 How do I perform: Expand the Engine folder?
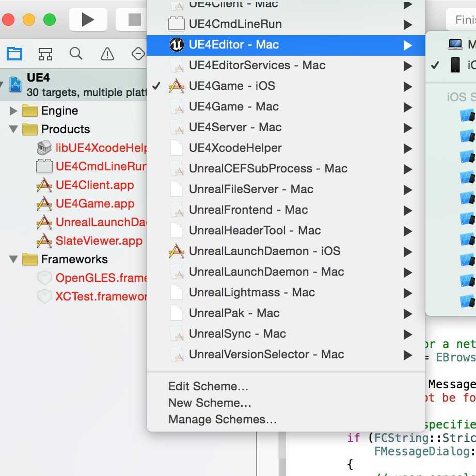[13, 111]
